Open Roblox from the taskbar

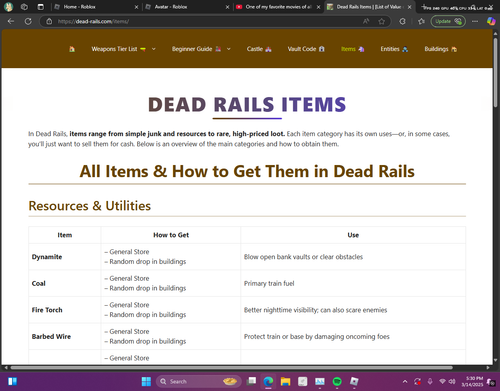[x=354, y=381]
